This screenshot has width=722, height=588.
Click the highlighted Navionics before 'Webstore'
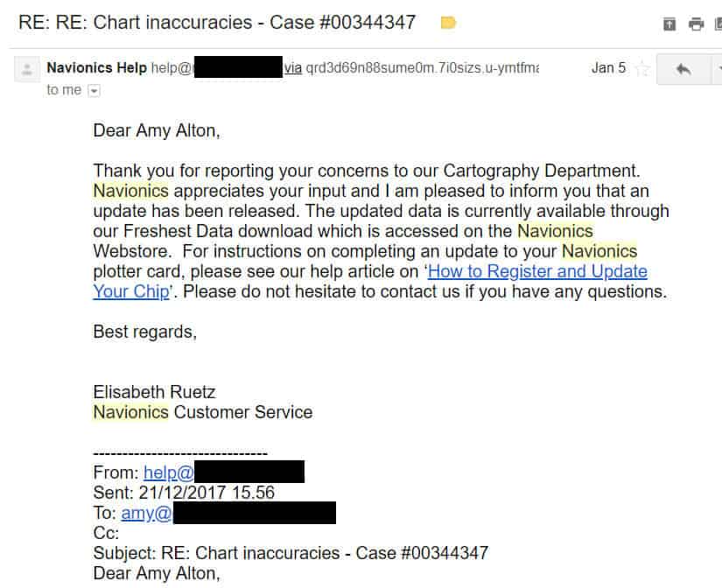555,231
